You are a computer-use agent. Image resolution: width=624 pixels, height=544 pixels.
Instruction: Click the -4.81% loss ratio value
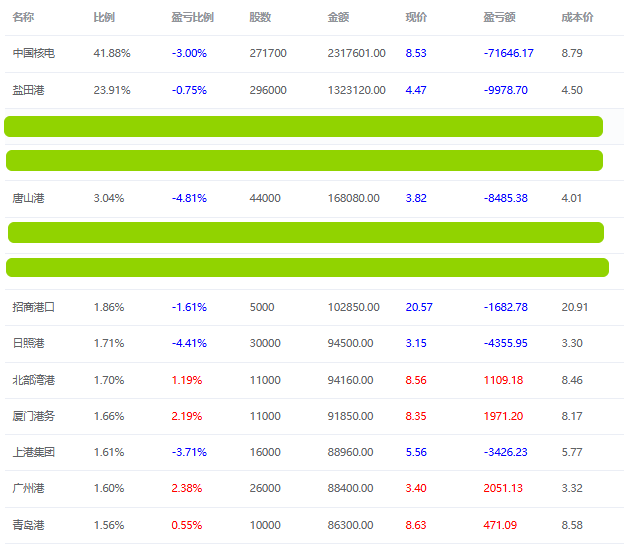[x=189, y=198]
